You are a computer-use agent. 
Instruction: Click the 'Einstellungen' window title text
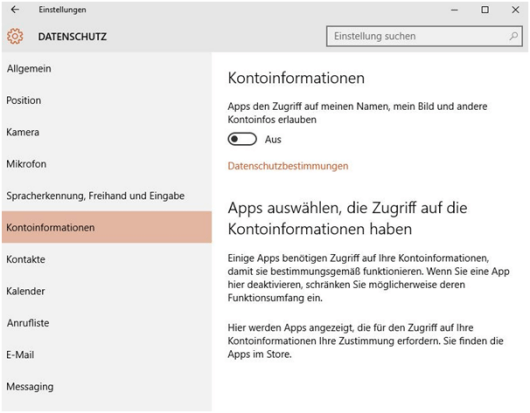point(63,10)
